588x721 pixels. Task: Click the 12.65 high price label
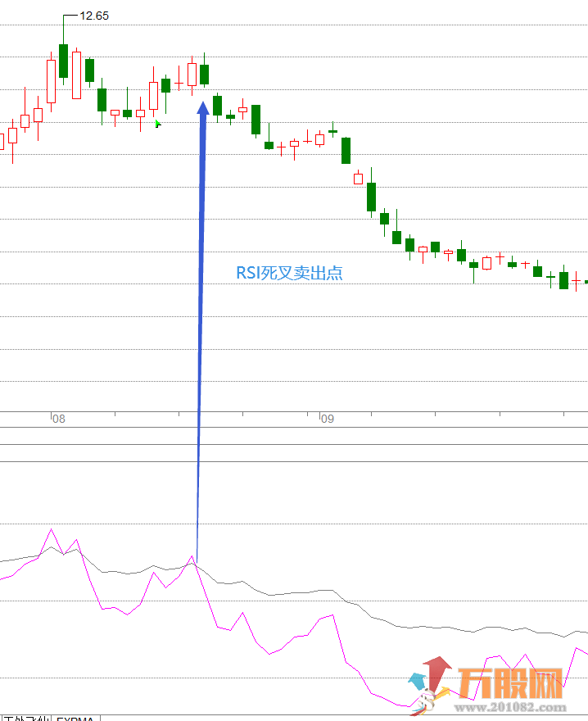pos(94,16)
